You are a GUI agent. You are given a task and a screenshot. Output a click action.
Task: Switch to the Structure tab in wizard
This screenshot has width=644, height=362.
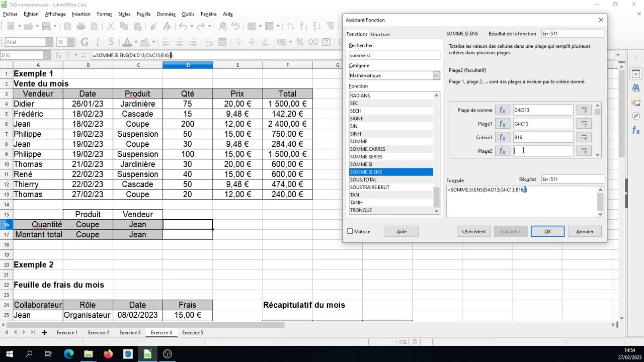(x=380, y=34)
